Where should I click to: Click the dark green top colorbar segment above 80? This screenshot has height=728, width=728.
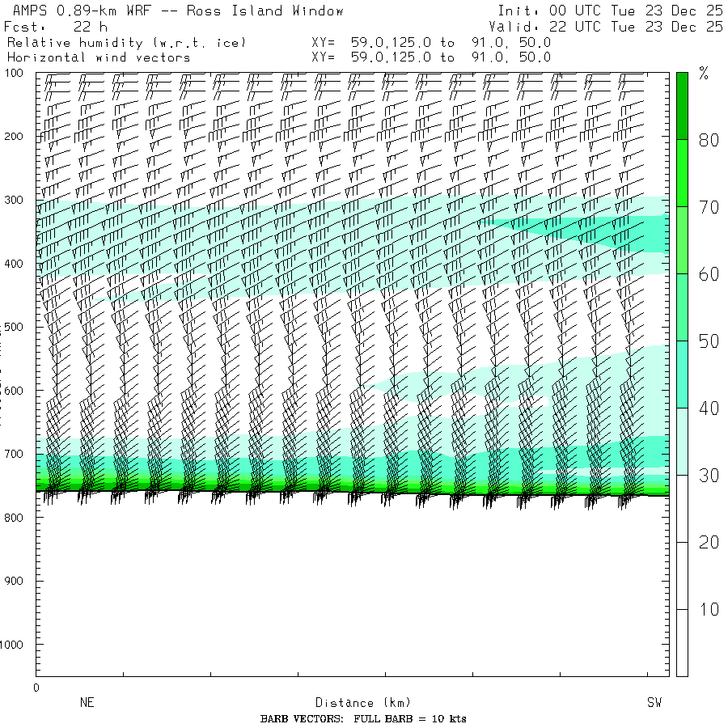tap(682, 105)
